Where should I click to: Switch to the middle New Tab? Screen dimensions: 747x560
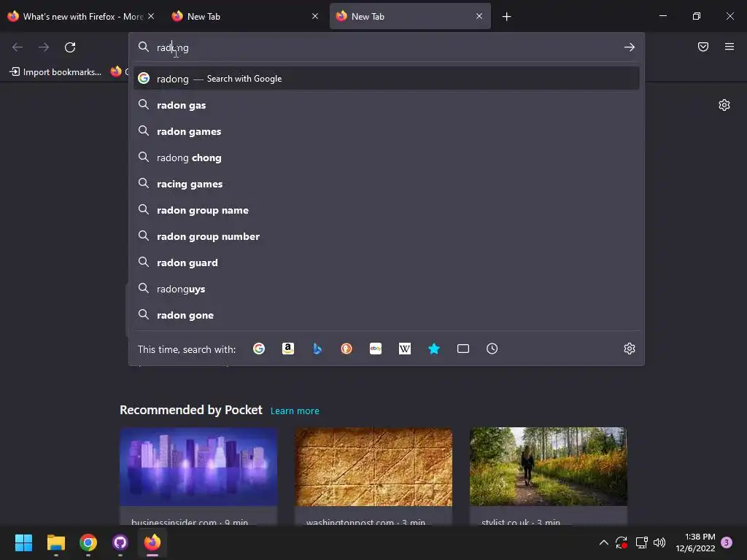[x=245, y=17]
